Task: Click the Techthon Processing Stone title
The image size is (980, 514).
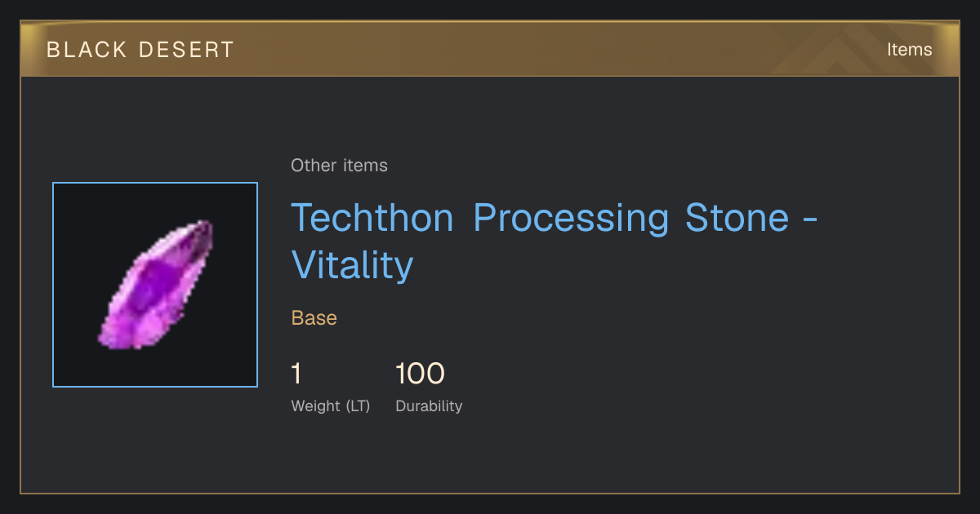Action: click(555, 241)
